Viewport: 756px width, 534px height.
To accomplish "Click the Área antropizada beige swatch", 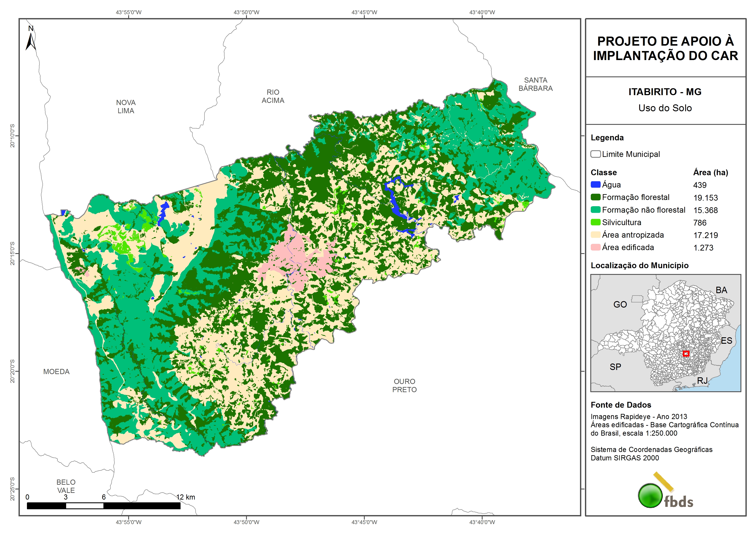I will click(x=595, y=235).
